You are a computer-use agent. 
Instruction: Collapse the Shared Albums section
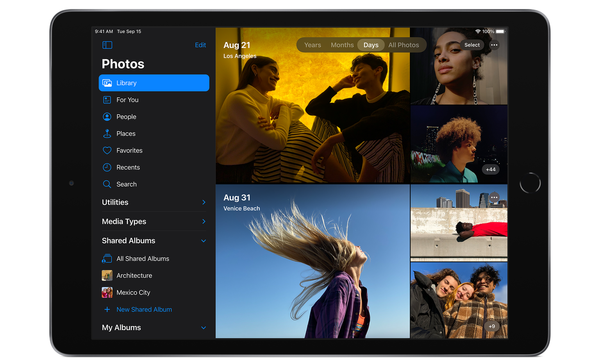(204, 241)
